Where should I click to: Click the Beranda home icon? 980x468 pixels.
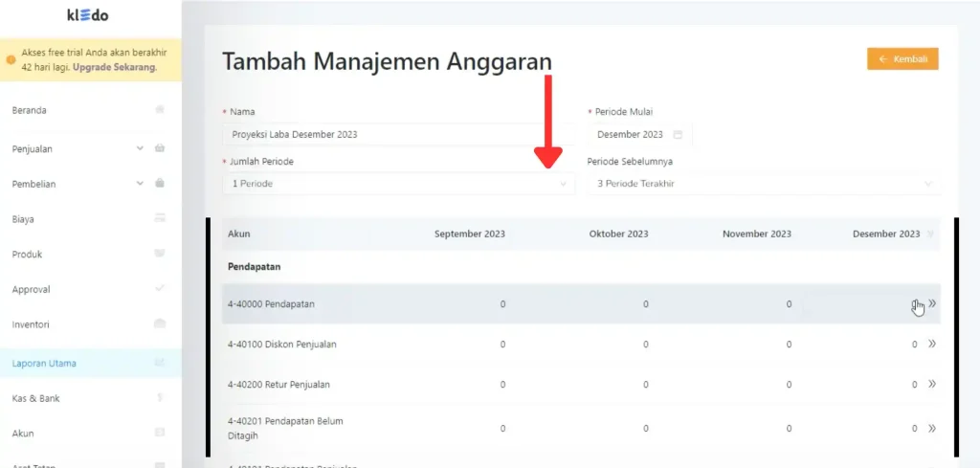pos(160,110)
